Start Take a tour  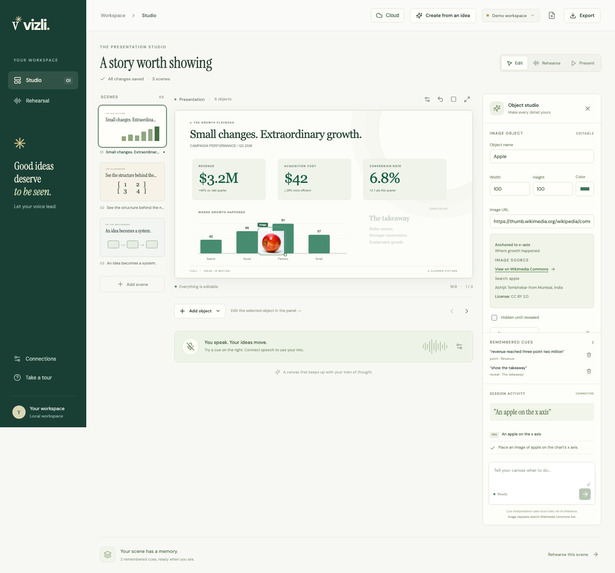tap(33, 377)
